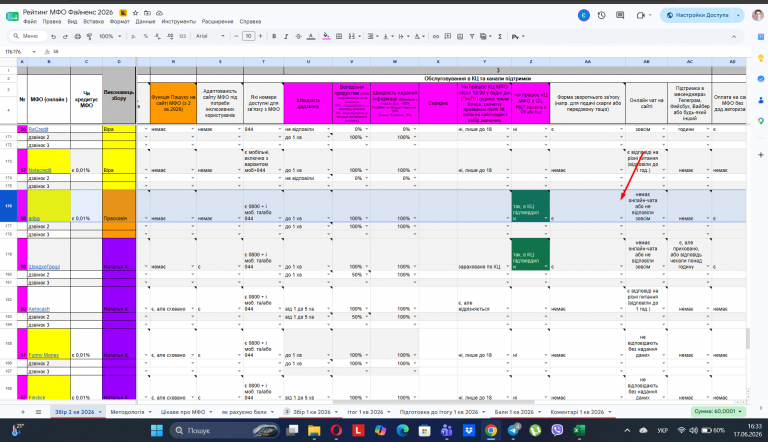768x442 pixels.
Task: Open the fill color picker
Action: coord(326,36)
